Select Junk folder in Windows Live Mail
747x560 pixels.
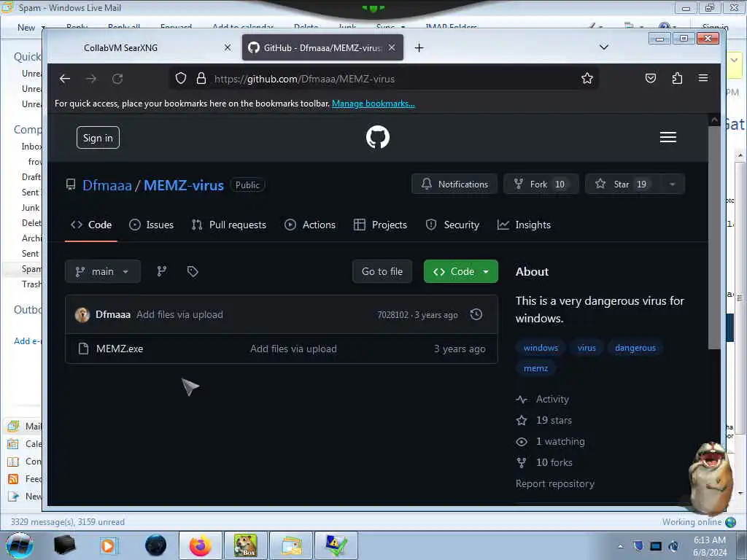(x=31, y=208)
